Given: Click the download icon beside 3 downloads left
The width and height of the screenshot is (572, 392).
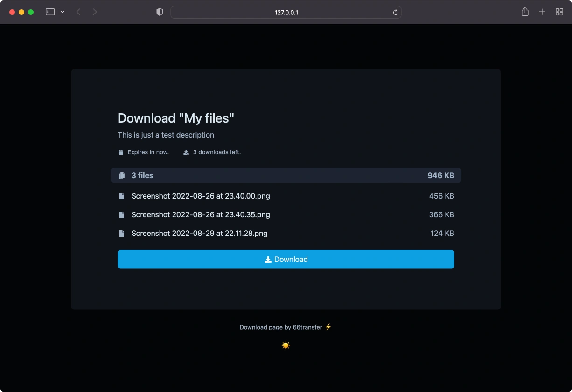Looking at the screenshot, I should (x=186, y=152).
